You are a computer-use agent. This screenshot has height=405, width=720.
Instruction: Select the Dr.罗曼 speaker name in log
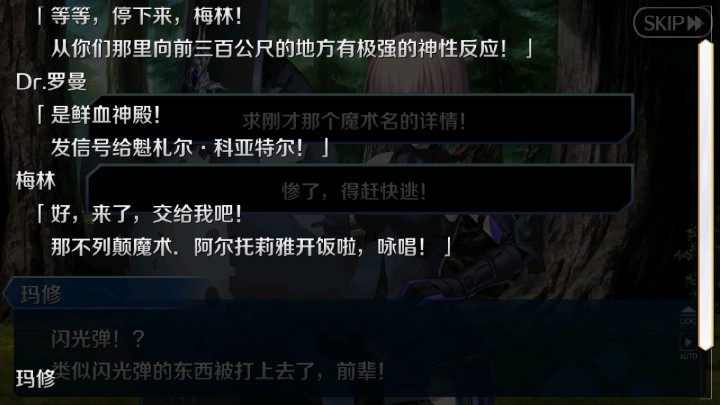[x=51, y=82]
